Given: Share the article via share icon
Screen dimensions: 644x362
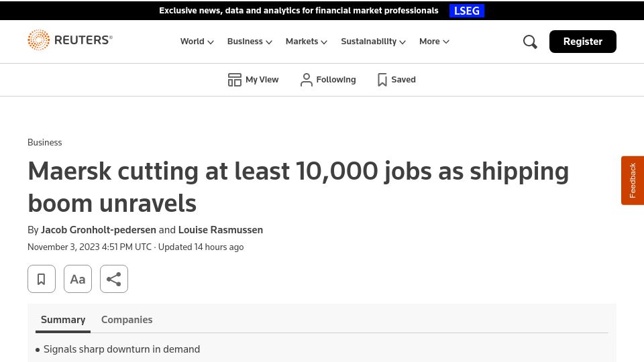Looking at the screenshot, I should click(114, 279).
